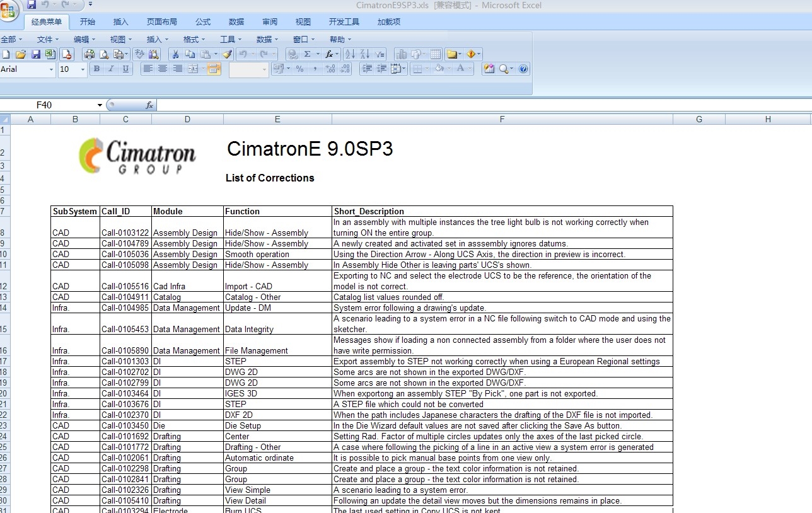Screen dimensions: 812x513
Task: Open the Office button menu
Action: [8, 10]
